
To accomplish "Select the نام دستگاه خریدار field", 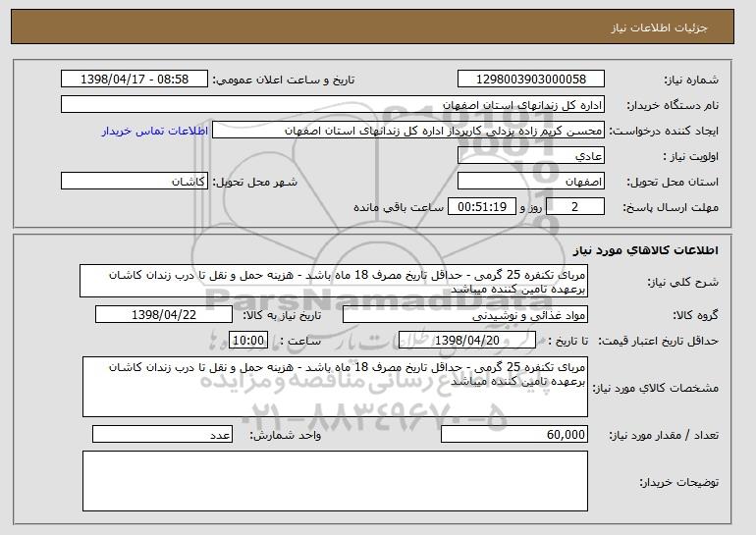I will pos(333,105).
